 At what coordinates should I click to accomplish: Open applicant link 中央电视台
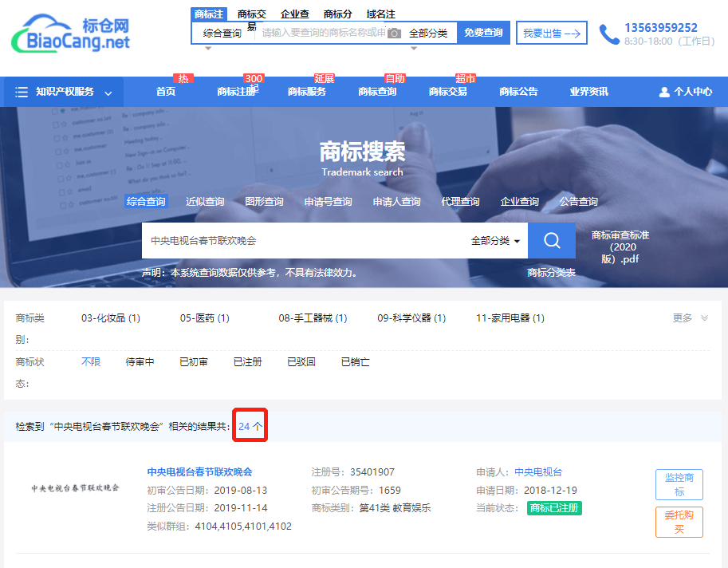click(x=538, y=472)
